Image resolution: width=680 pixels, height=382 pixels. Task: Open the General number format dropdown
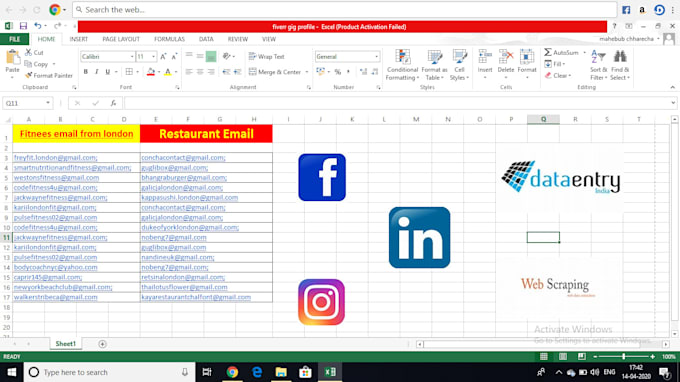coord(376,57)
